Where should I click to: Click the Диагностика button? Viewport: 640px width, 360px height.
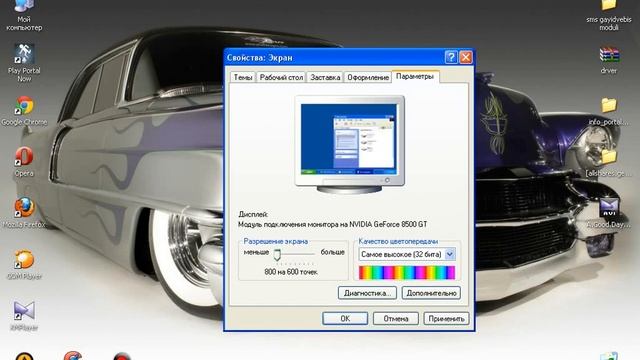(x=367, y=293)
